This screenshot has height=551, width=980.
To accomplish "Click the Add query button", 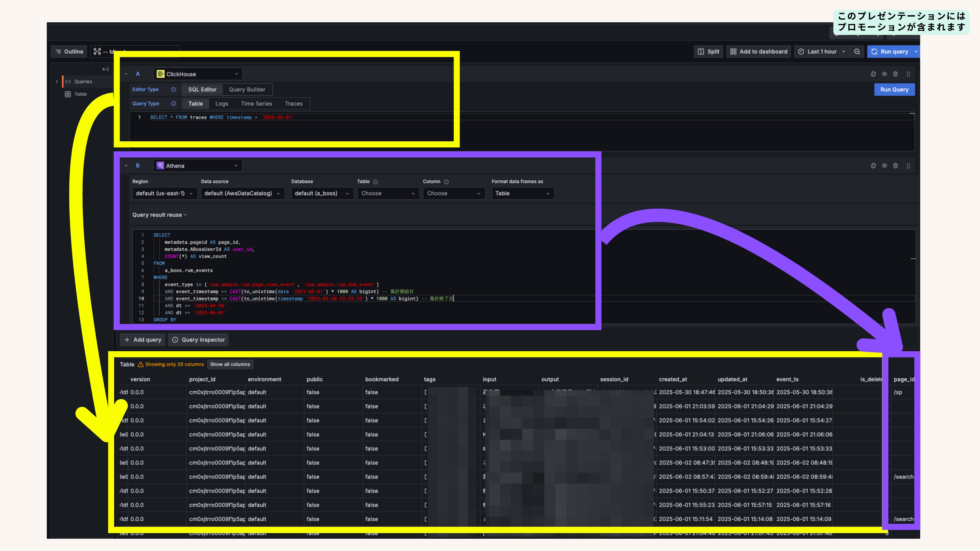I will coord(142,340).
